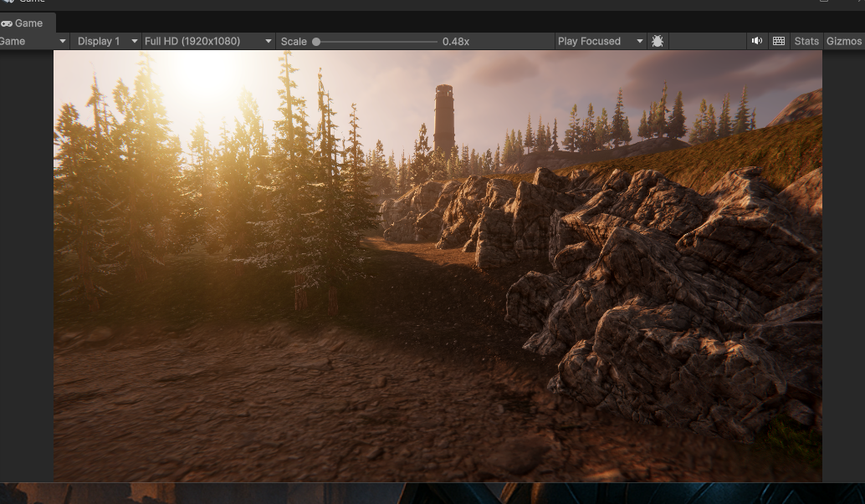Expand the Full HD (1920x1080) resolution dropdown
This screenshot has width=865, height=504.
point(207,41)
